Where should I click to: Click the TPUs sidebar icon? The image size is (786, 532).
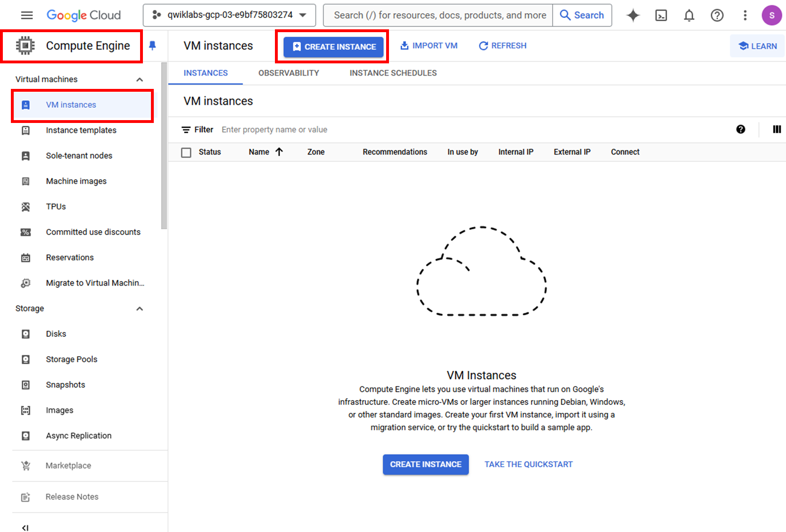tap(26, 207)
